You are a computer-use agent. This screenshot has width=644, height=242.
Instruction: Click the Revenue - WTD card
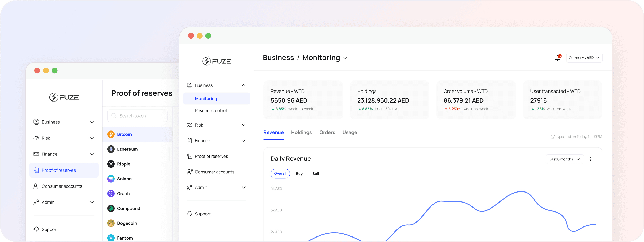(303, 100)
